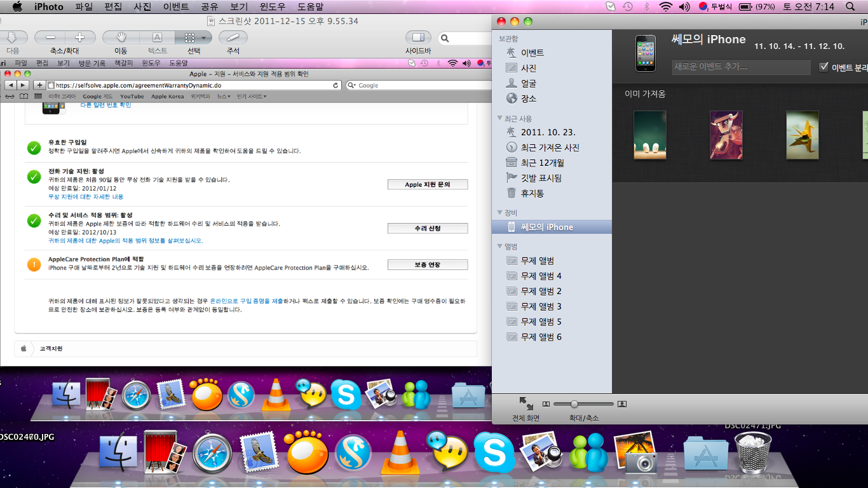Open the Spotlight magnifier in the top menu bar
The height and width of the screenshot is (488, 868).
[851, 6]
